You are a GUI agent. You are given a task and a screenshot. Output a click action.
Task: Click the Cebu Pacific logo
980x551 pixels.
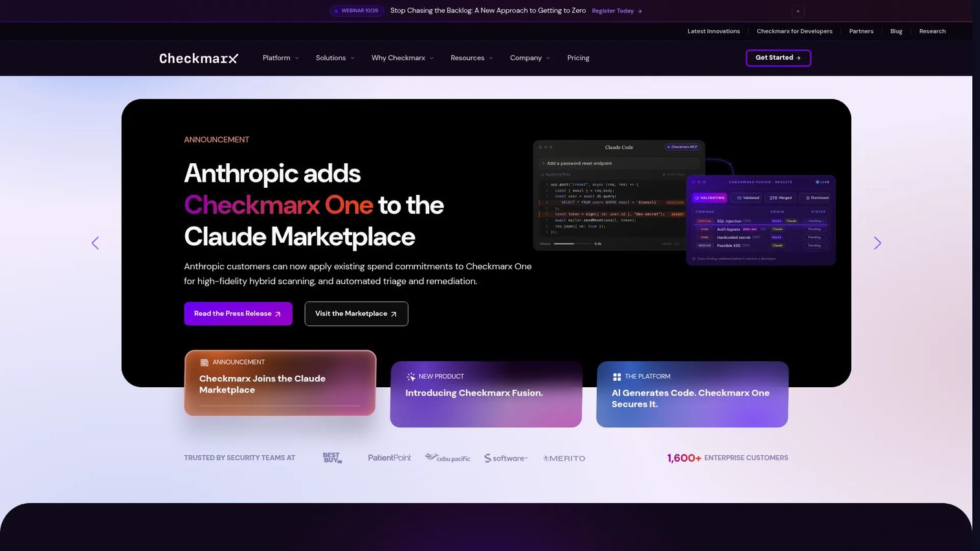447,458
